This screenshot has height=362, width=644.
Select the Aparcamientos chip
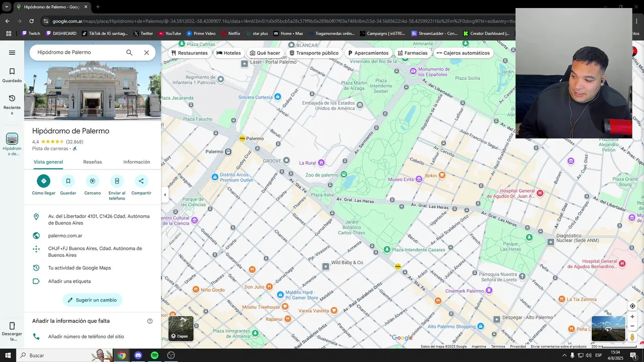[368, 53]
